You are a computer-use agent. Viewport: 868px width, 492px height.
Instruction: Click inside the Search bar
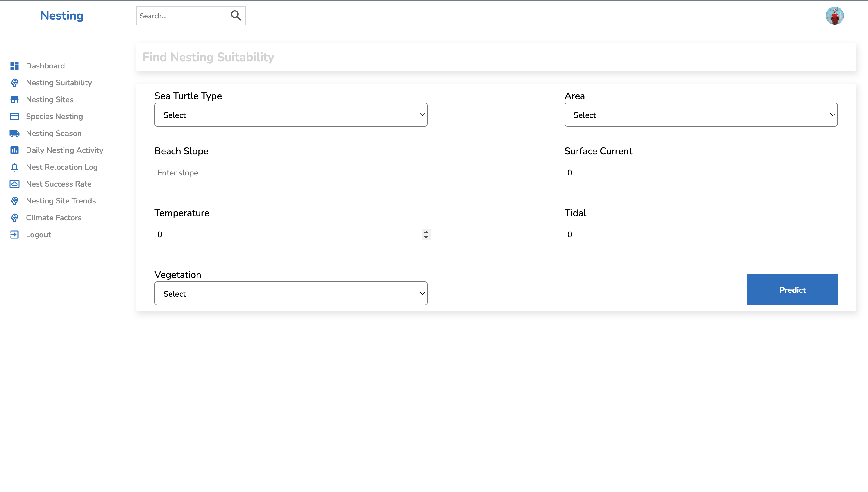pyautogui.click(x=179, y=16)
